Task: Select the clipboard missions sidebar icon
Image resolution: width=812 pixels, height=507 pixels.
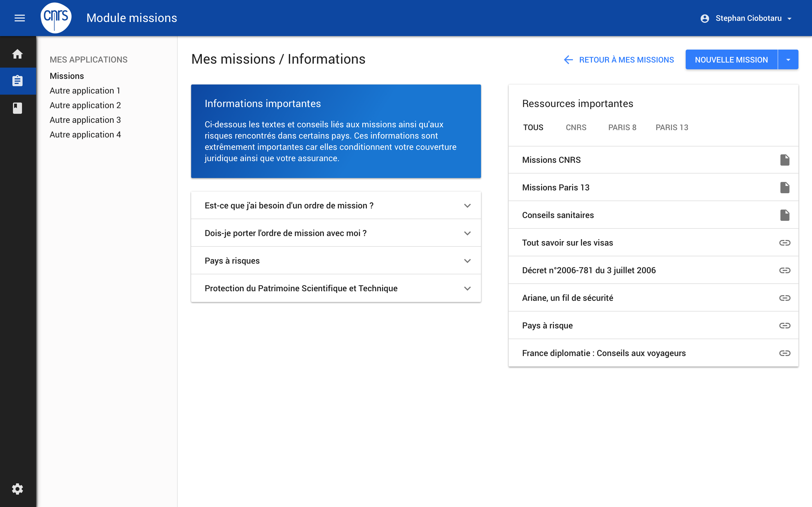Action: click(x=17, y=81)
